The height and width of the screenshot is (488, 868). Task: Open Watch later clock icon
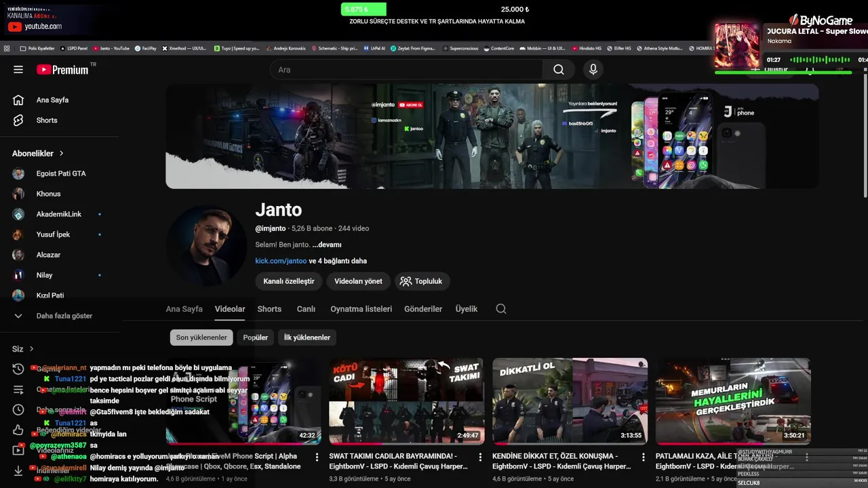[x=18, y=409]
